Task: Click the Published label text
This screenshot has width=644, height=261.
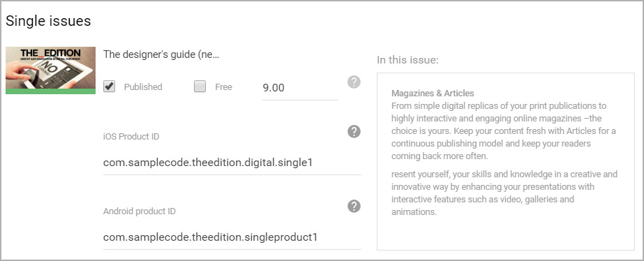Action: click(x=143, y=87)
